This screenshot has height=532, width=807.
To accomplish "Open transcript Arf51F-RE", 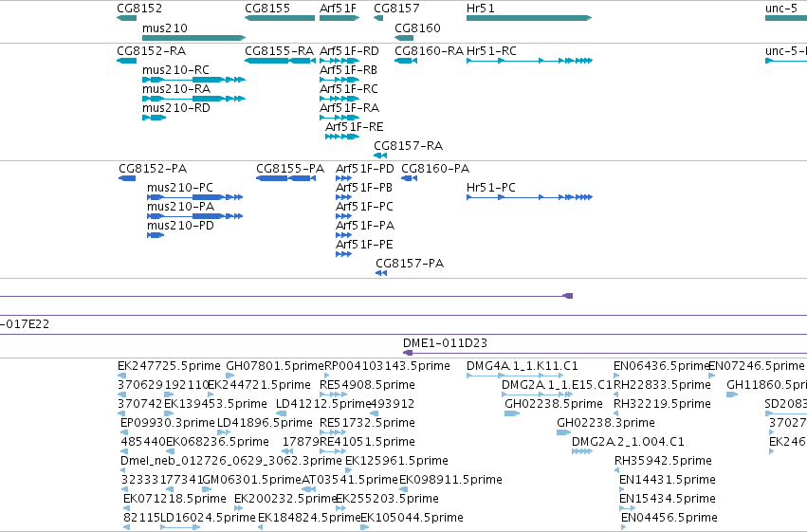I will click(354, 127).
